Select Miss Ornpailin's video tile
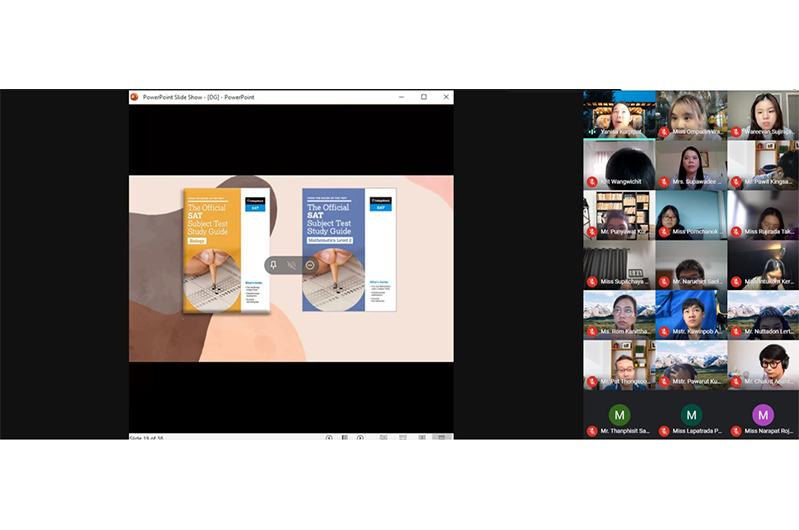This screenshot has width=799, height=530. point(691,115)
